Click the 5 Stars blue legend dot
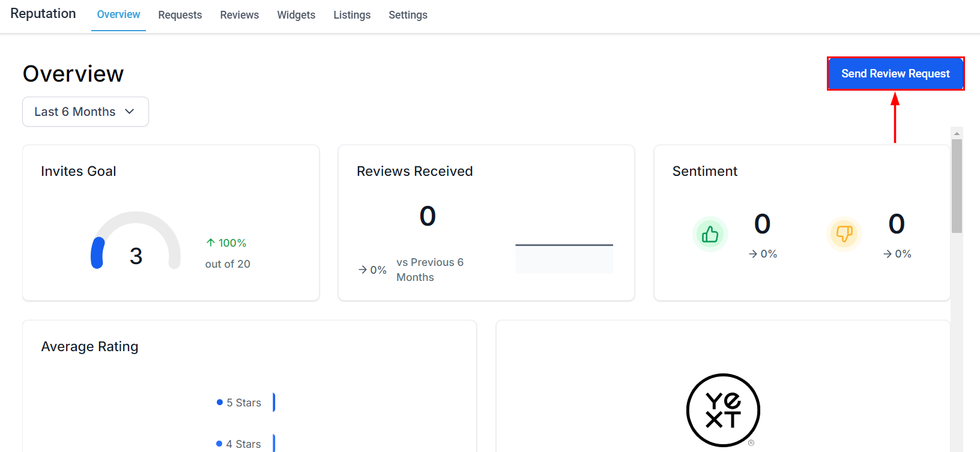 coord(220,402)
